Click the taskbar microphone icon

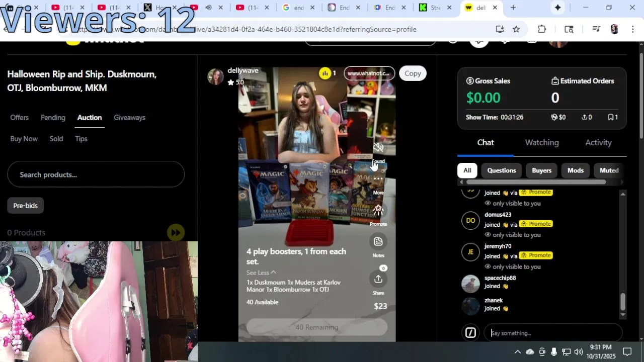click(554, 351)
